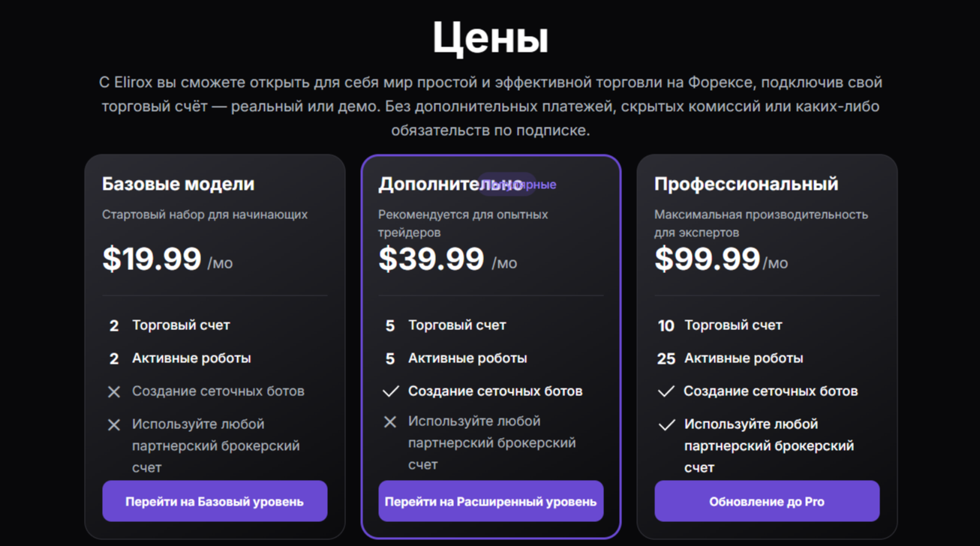Expand the $99.99 pricing section
980x546 pixels.
(x=706, y=260)
